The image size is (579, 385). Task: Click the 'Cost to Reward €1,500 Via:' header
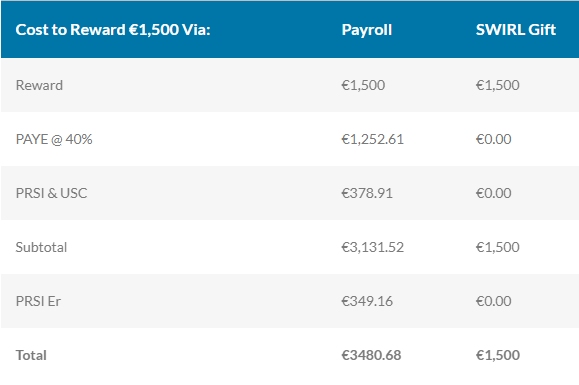[113, 30]
